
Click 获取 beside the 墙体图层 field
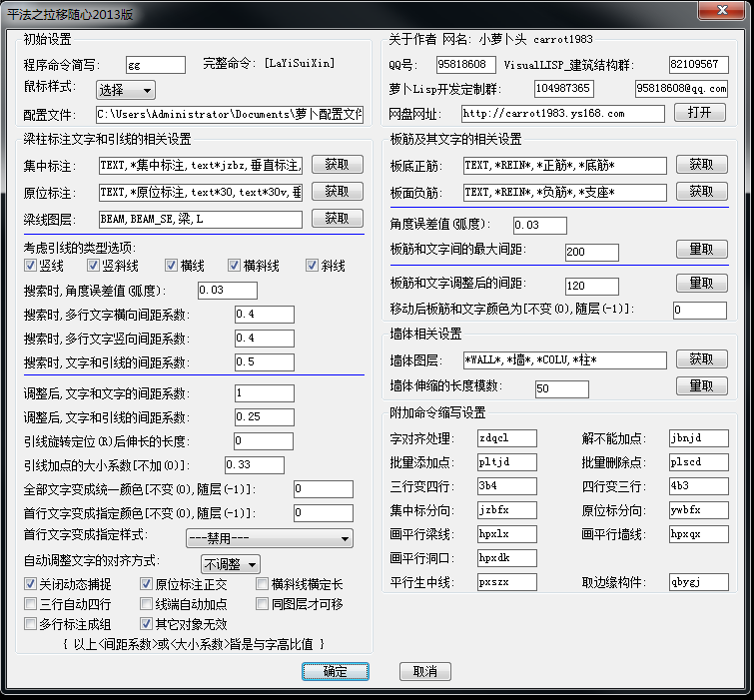pyautogui.click(x=701, y=359)
